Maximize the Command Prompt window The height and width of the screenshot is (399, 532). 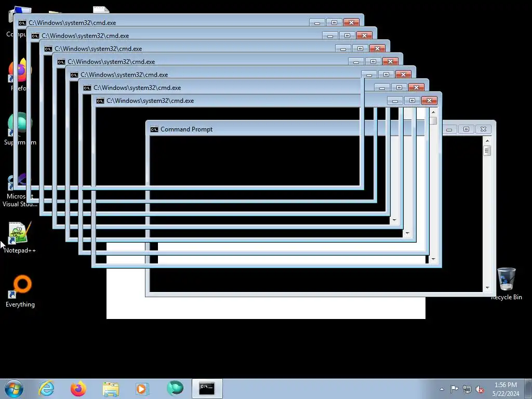coord(466,129)
